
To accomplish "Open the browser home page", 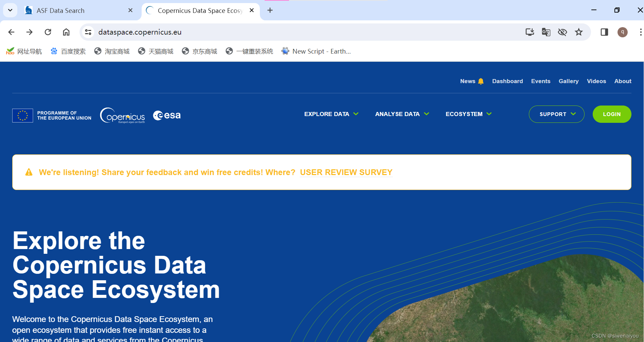I will (x=66, y=32).
